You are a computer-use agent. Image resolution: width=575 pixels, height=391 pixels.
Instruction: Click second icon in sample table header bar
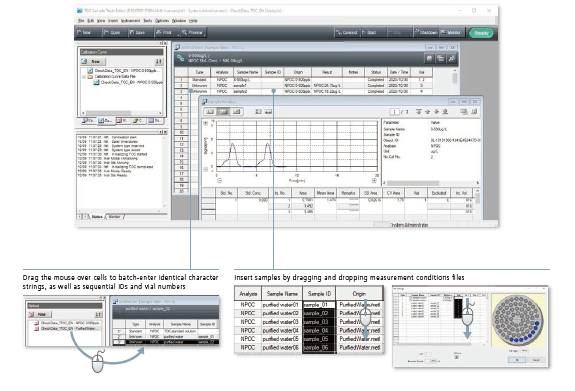440,58
